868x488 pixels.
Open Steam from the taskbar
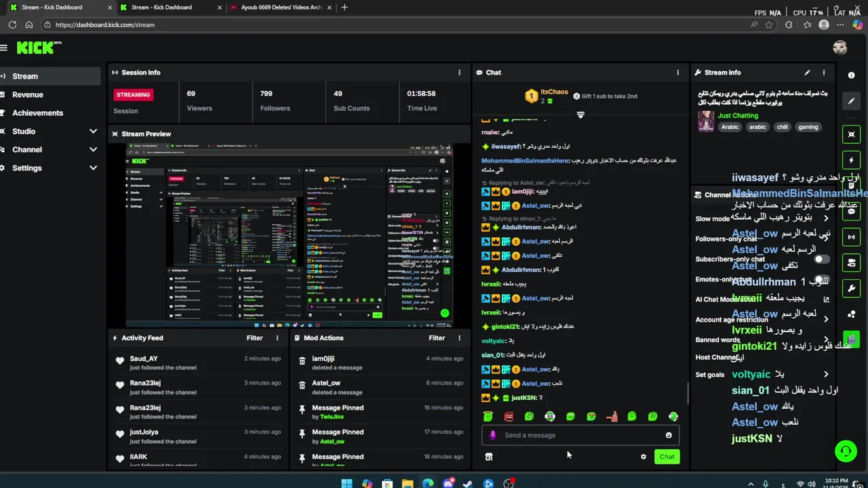point(468,484)
